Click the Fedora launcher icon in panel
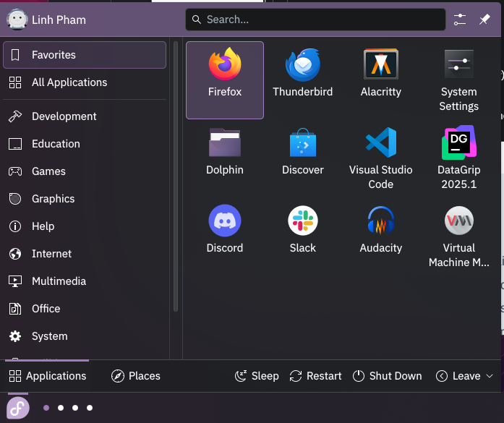This screenshot has width=504, height=423. coord(18,408)
